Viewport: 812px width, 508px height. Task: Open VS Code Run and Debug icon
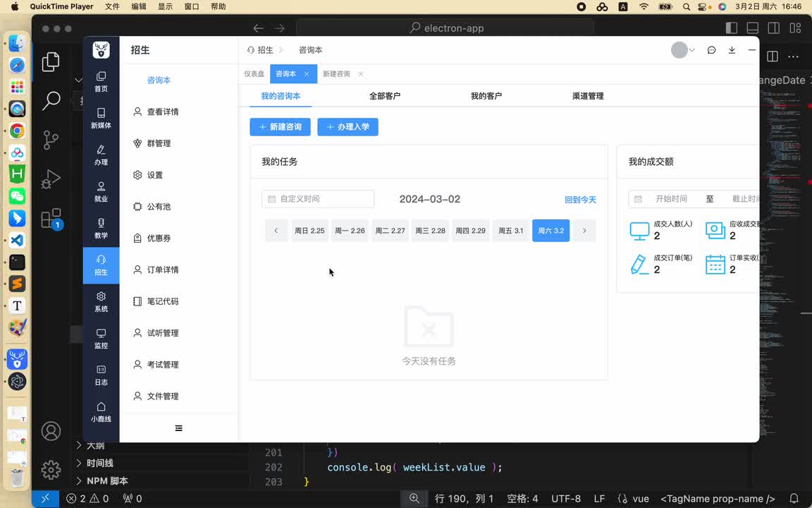pyautogui.click(x=51, y=179)
